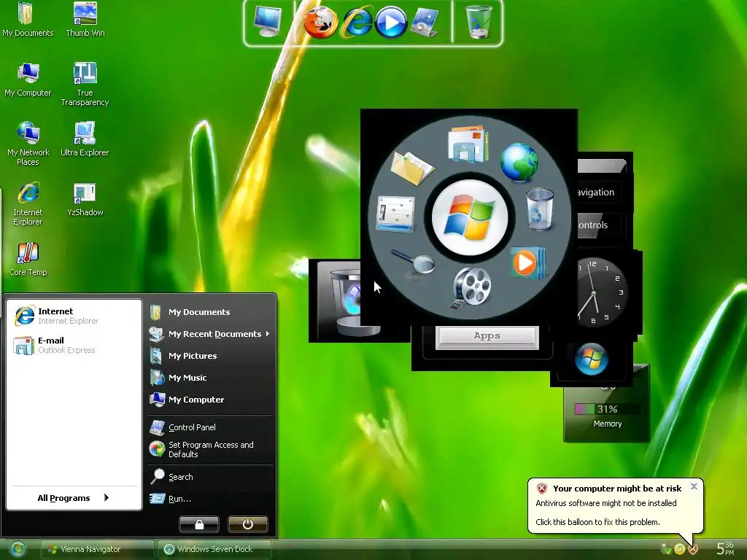Click the Windows orb below the clock gadget

[x=591, y=359]
